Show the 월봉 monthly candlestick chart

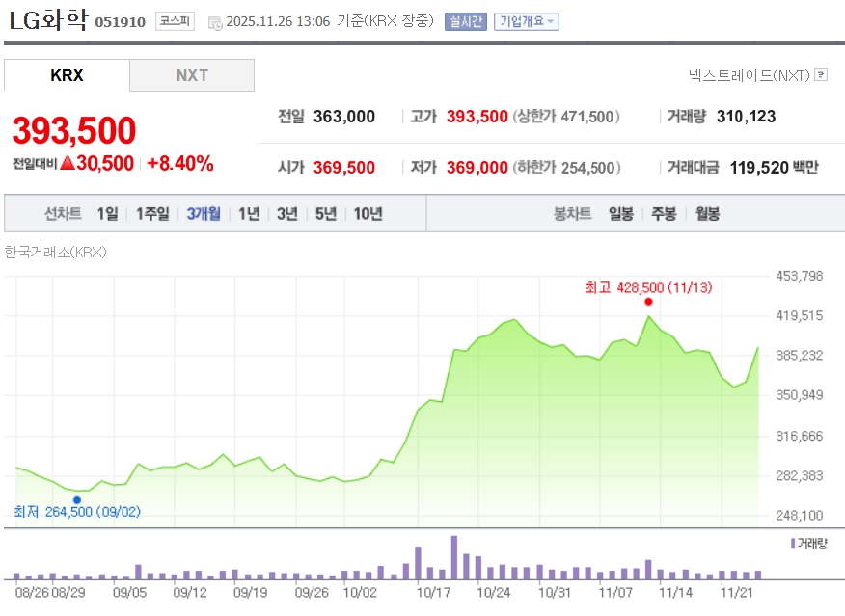tap(707, 214)
